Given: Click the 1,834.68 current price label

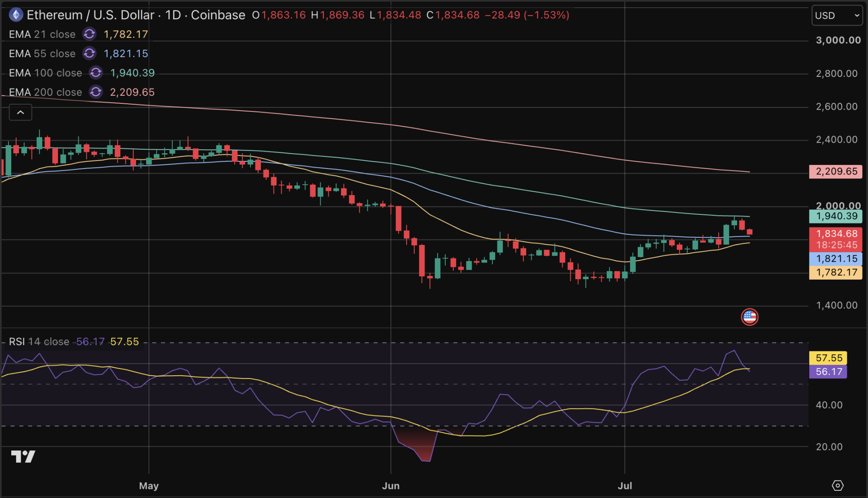Looking at the screenshot, I should pyautogui.click(x=836, y=234).
